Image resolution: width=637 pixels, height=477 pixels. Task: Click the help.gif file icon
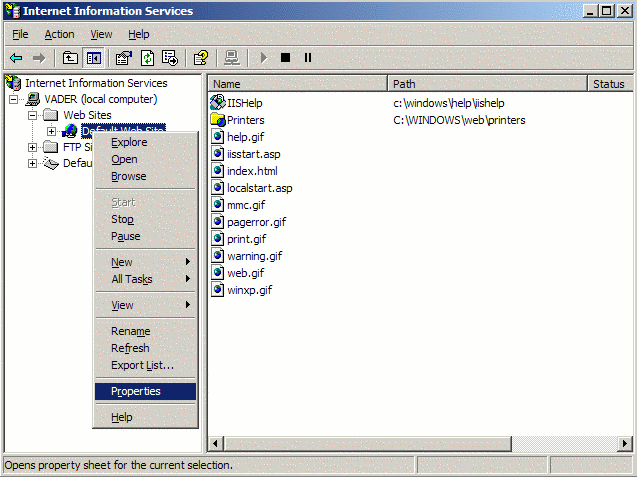tap(218, 137)
